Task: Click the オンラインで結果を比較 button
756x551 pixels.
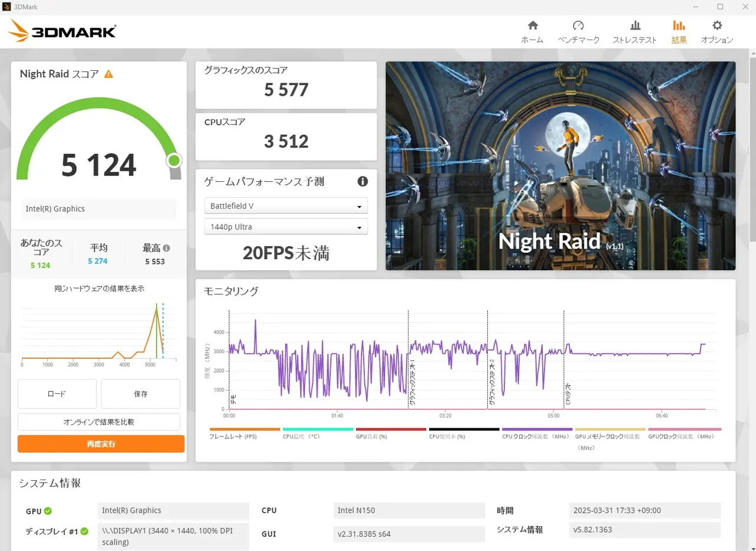Action: tap(99, 422)
